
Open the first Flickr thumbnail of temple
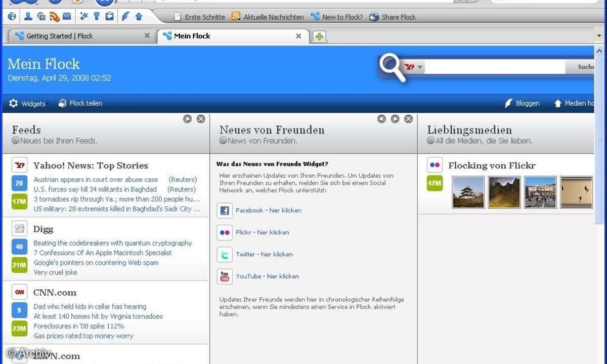pyautogui.click(x=468, y=192)
